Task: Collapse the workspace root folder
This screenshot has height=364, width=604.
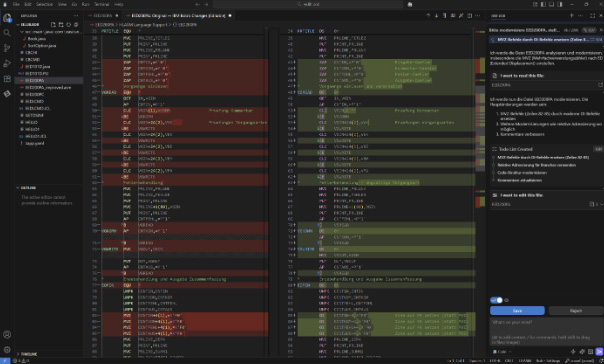Action: 18,24
